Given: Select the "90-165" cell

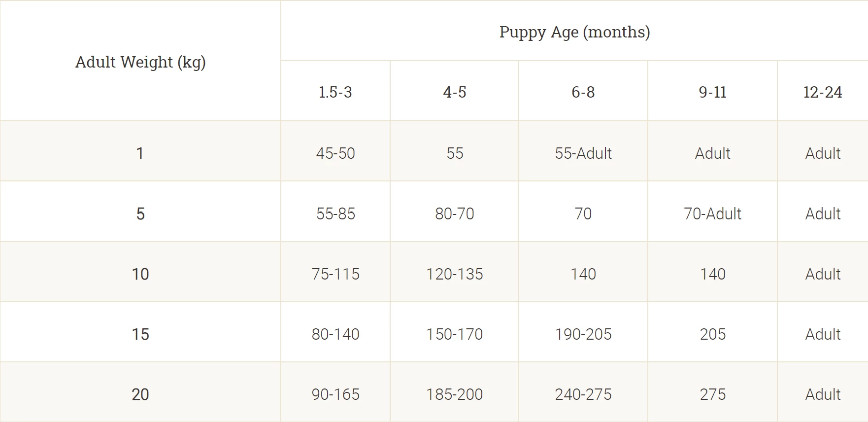Looking at the screenshot, I should tap(335, 394).
